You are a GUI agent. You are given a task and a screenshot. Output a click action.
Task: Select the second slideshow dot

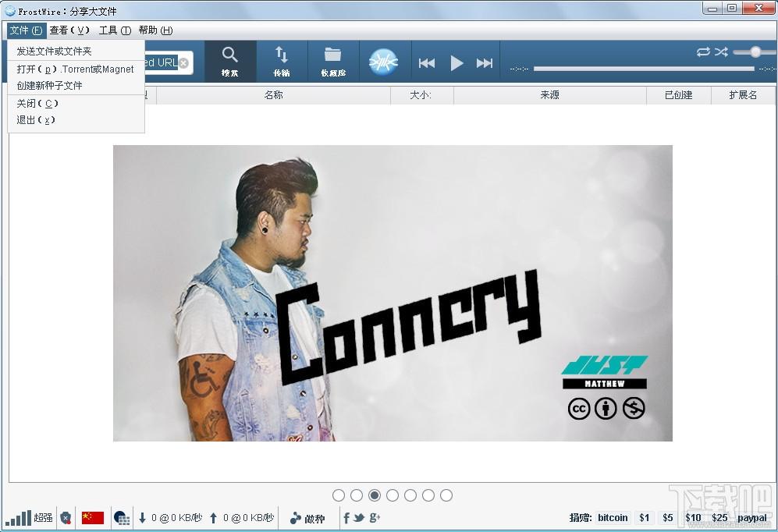(x=357, y=495)
